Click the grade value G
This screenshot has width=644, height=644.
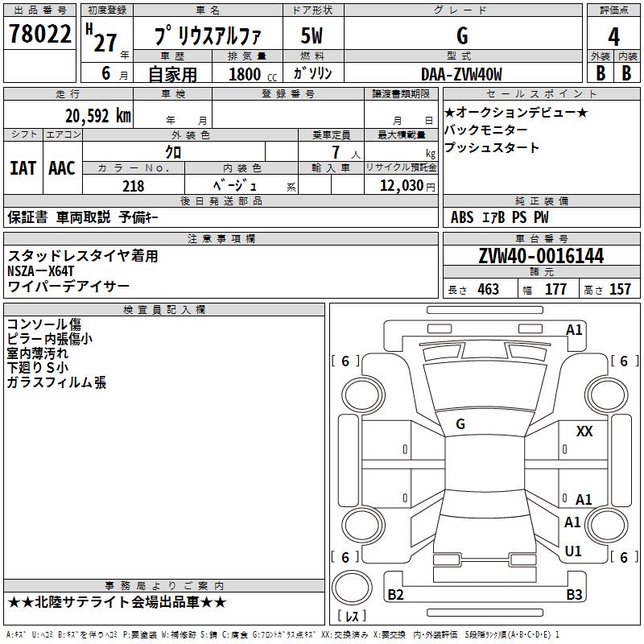point(462,35)
